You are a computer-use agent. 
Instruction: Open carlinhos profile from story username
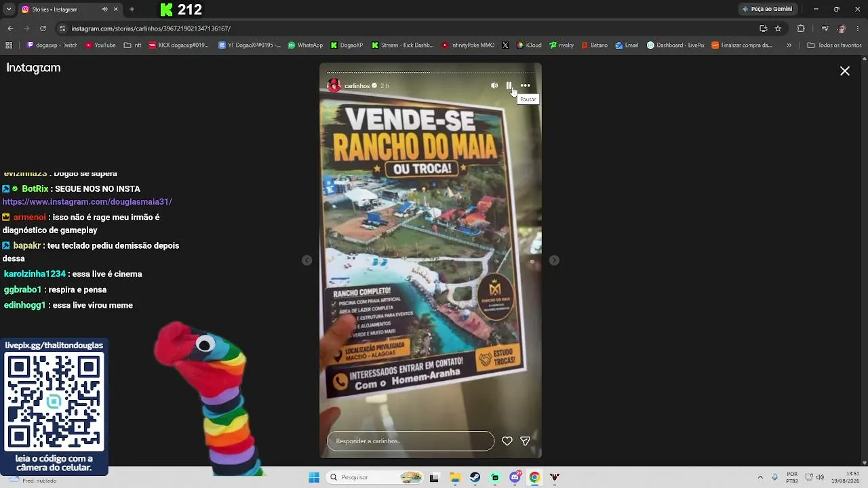[357, 86]
